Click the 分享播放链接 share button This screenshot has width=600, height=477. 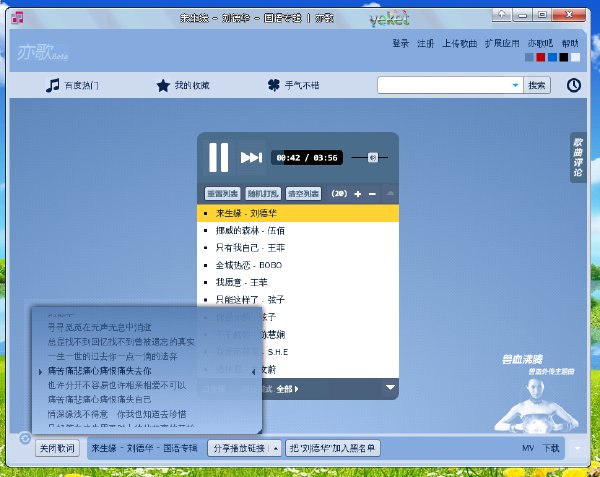point(239,448)
